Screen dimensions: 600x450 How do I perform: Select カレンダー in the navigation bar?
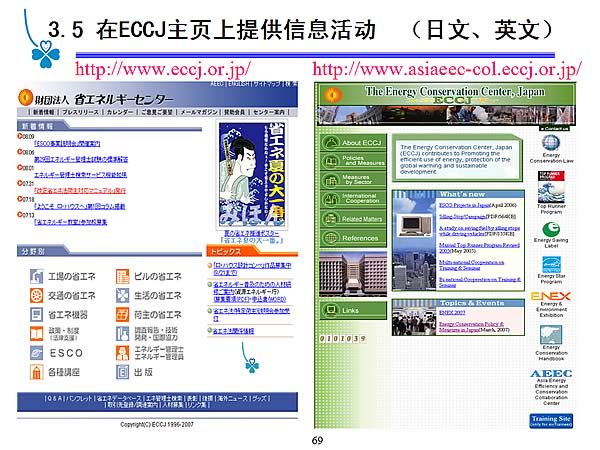[120, 112]
